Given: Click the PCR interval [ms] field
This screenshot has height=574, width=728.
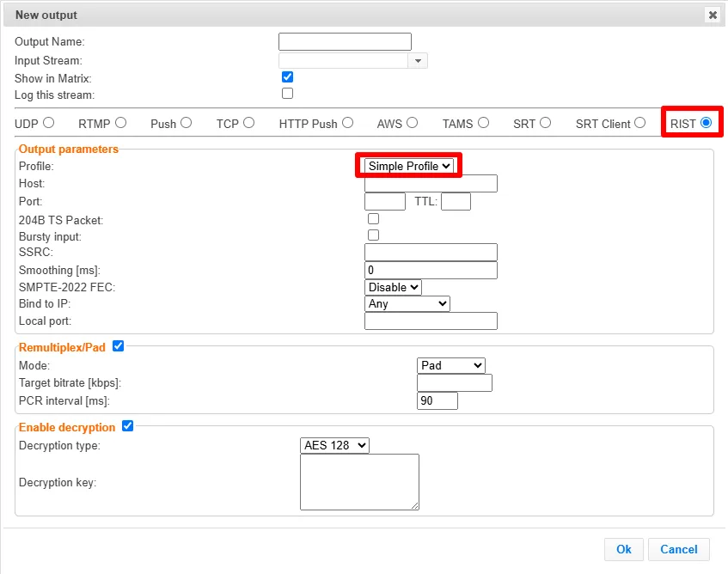Looking at the screenshot, I should pyautogui.click(x=437, y=401).
